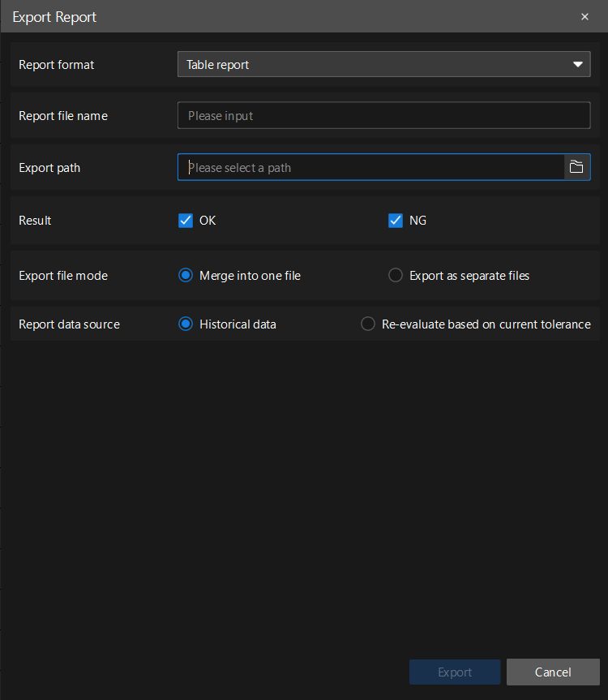This screenshot has height=700, width=608.
Task: Click the Export button
Action: (x=455, y=672)
